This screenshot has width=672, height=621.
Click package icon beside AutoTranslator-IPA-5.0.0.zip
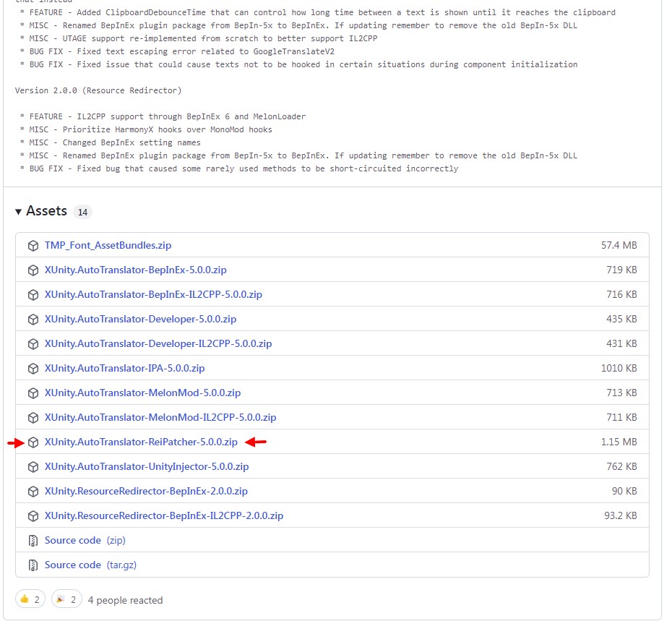pos(33,369)
